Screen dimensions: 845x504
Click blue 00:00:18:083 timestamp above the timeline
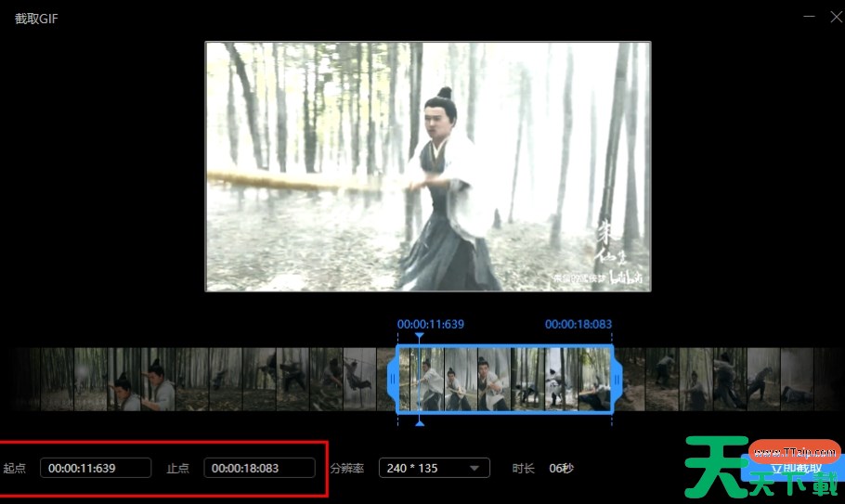(x=578, y=324)
